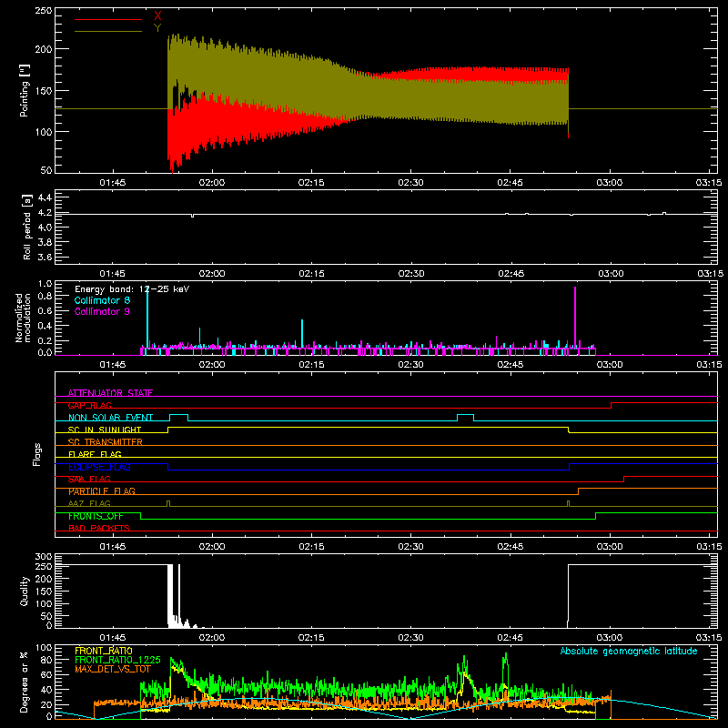Select the "Energy band: 12-25 keV" text
The height and width of the screenshot is (728, 728).
[132, 289]
